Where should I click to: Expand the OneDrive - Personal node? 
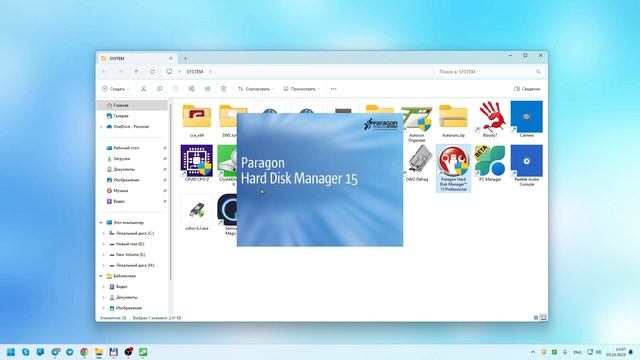point(101,127)
